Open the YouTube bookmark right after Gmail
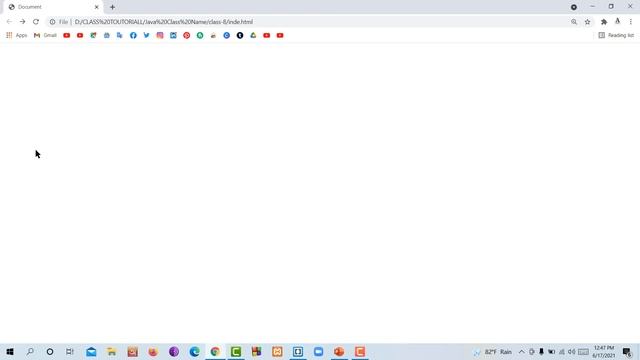640x360 pixels. click(67, 36)
